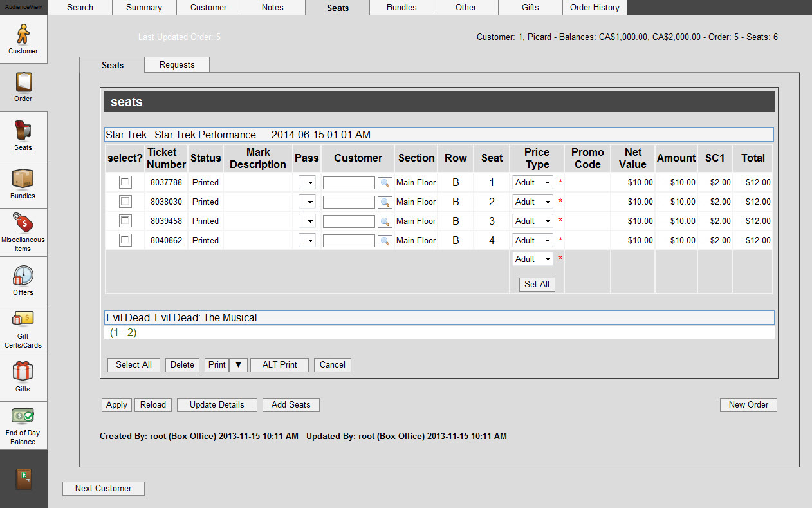Viewport: 812px width, 508px height.
Task: Click the Select All button
Action: pyautogui.click(x=134, y=364)
